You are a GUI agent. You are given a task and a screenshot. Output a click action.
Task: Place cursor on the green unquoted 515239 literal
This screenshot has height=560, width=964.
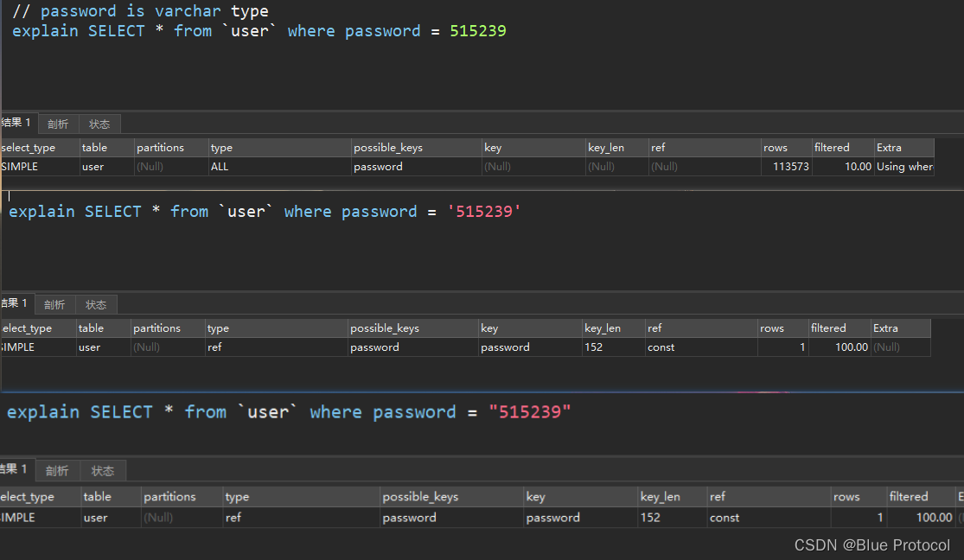coord(478,31)
